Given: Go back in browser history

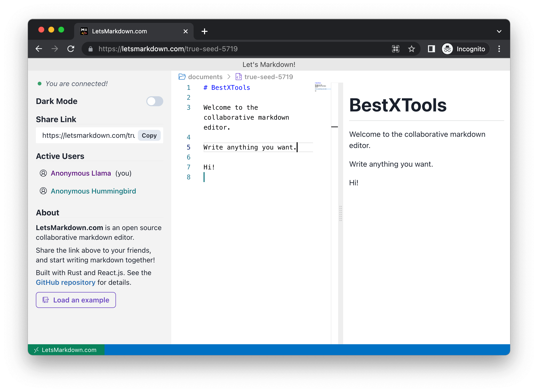Looking at the screenshot, I should click(x=39, y=49).
